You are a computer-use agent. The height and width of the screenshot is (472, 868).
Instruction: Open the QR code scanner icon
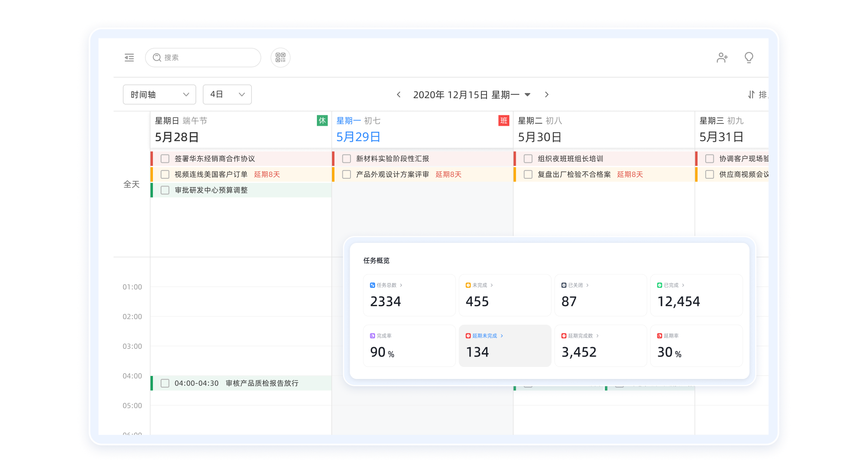tap(281, 58)
